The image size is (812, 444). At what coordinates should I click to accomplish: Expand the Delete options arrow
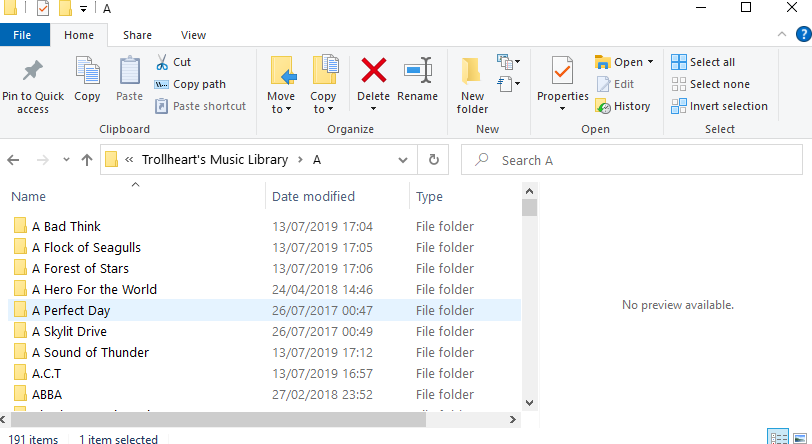pyautogui.click(x=373, y=109)
